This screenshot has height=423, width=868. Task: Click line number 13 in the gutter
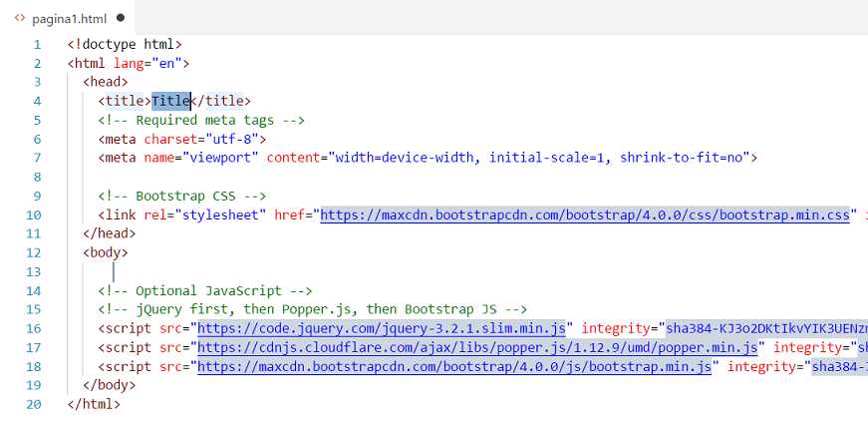(x=33, y=271)
